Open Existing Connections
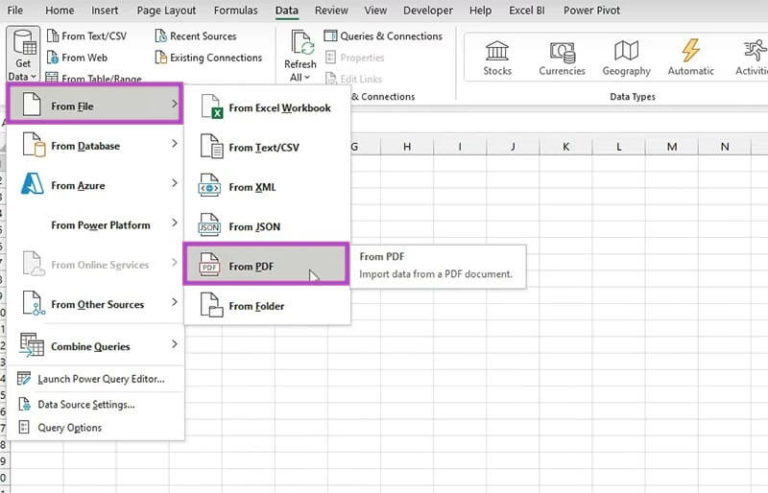Image resolution: width=768 pixels, height=493 pixels. pos(208,58)
